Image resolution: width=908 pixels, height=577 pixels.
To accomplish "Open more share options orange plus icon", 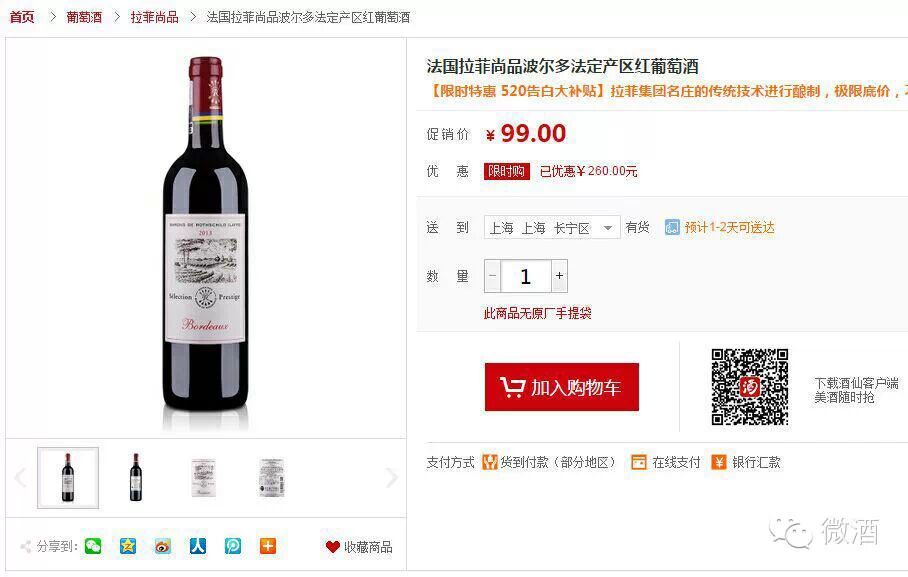I will [268, 546].
